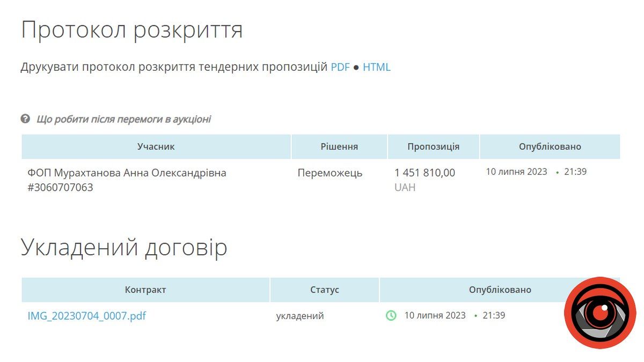Click the 'Статус' column header
The image size is (644, 362).
click(x=324, y=289)
